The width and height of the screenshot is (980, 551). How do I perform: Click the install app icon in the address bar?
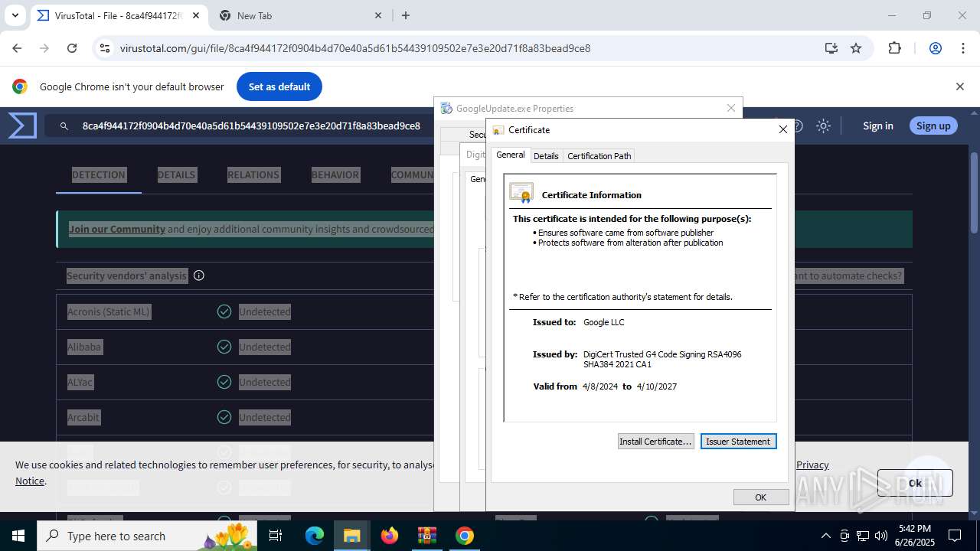[831, 48]
